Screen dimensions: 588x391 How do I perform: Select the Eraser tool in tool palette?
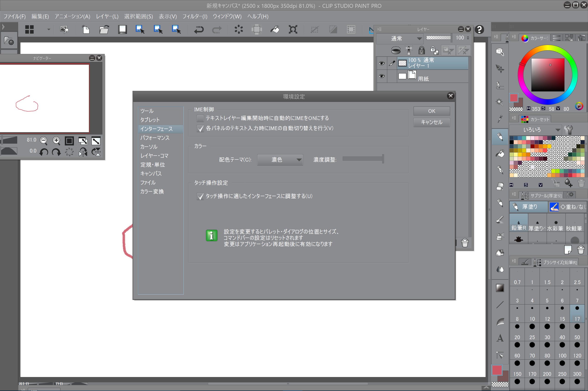pyautogui.click(x=500, y=187)
